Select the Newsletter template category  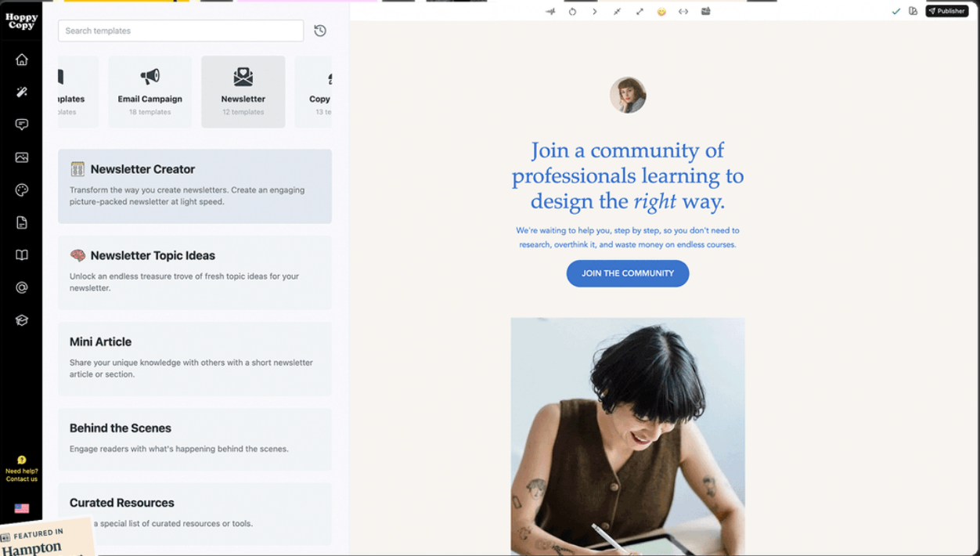click(x=243, y=92)
